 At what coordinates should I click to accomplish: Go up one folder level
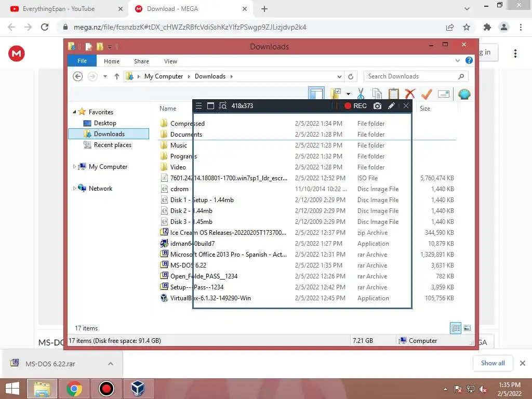117,76
